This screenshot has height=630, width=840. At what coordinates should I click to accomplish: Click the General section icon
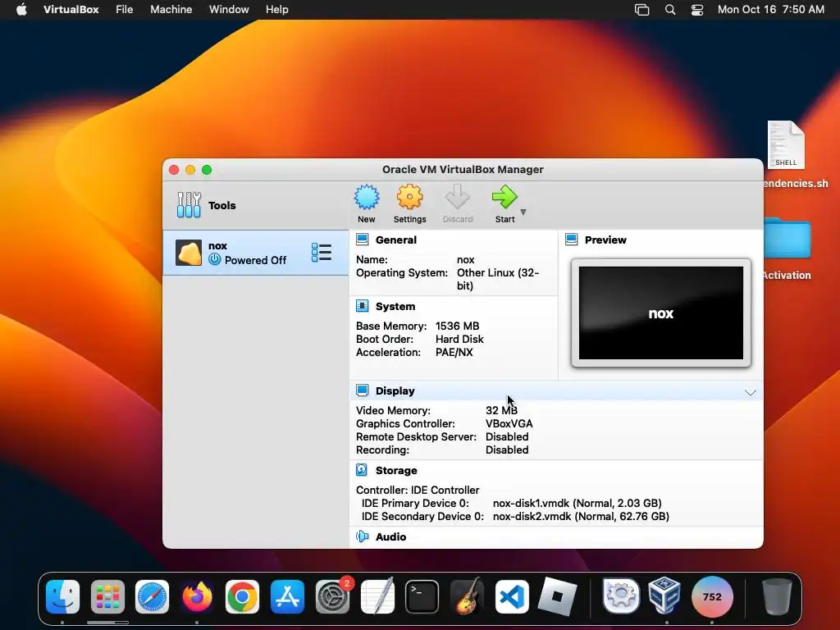coord(362,240)
